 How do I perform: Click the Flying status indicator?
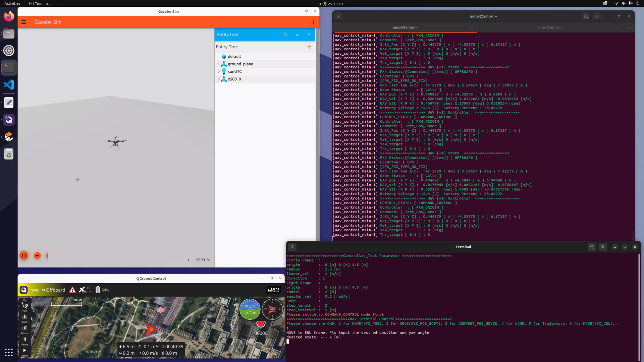pyautogui.click(x=35, y=290)
